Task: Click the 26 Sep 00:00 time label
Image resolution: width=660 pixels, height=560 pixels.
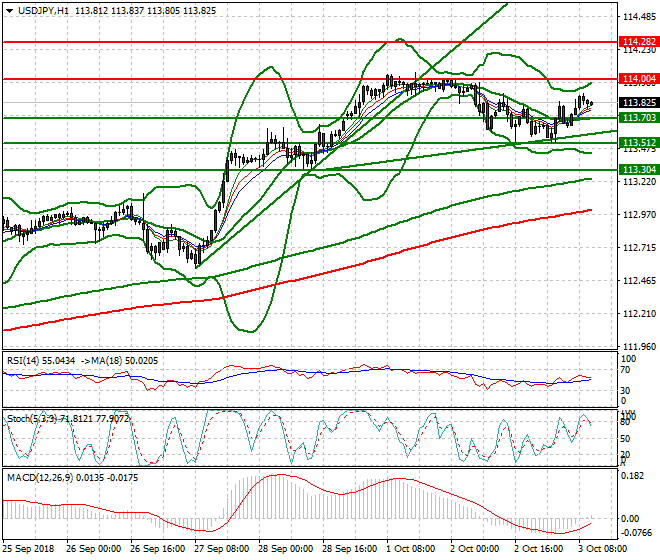Action: tap(94, 549)
